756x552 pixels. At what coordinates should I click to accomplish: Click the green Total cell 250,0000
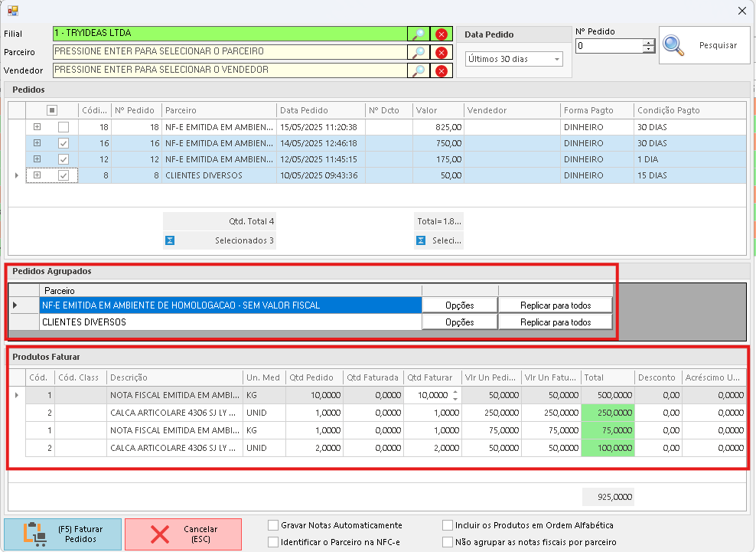coord(608,413)
